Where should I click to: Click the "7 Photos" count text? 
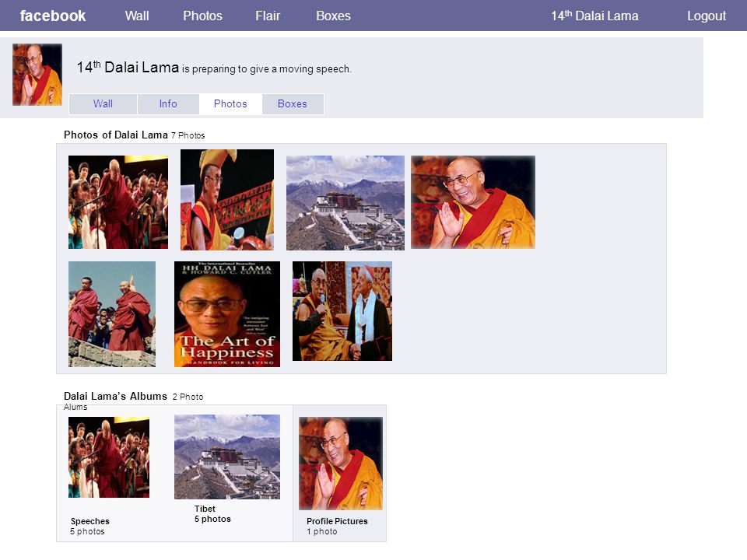(x=188, y=135)
